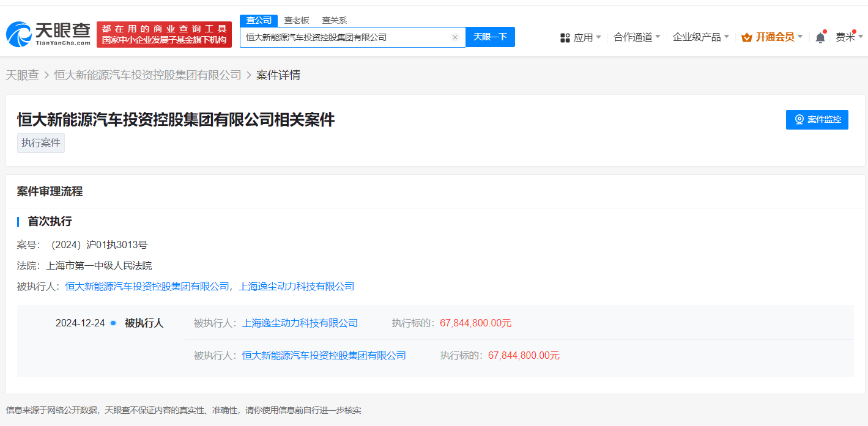Click the 2024-12-24 timeline marker dot
This screenshot has width=868, height=426.
113,323
